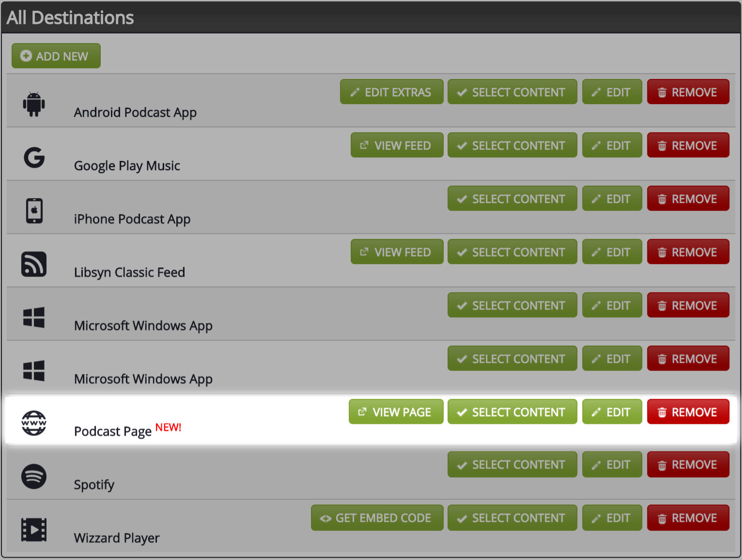Edit the Google Play Music destination

coord(612,145)
